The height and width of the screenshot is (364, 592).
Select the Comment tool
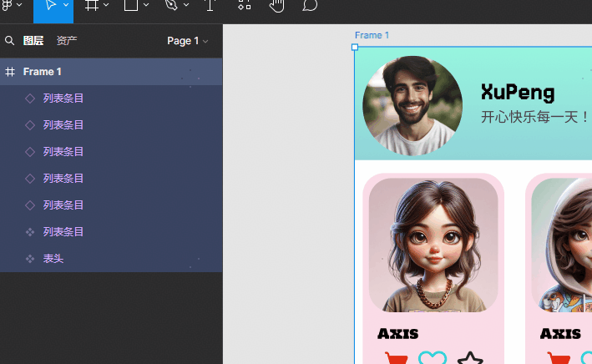point(310,5)
